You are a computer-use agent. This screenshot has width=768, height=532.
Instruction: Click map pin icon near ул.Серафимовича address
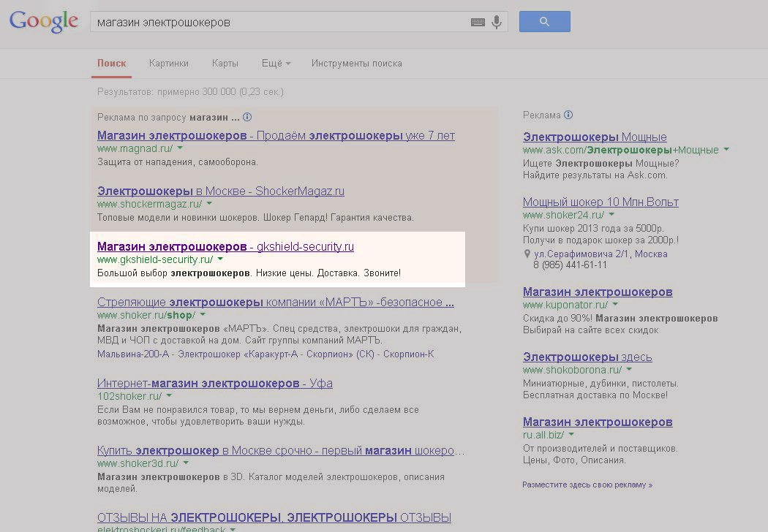click(x=527, y=254)
